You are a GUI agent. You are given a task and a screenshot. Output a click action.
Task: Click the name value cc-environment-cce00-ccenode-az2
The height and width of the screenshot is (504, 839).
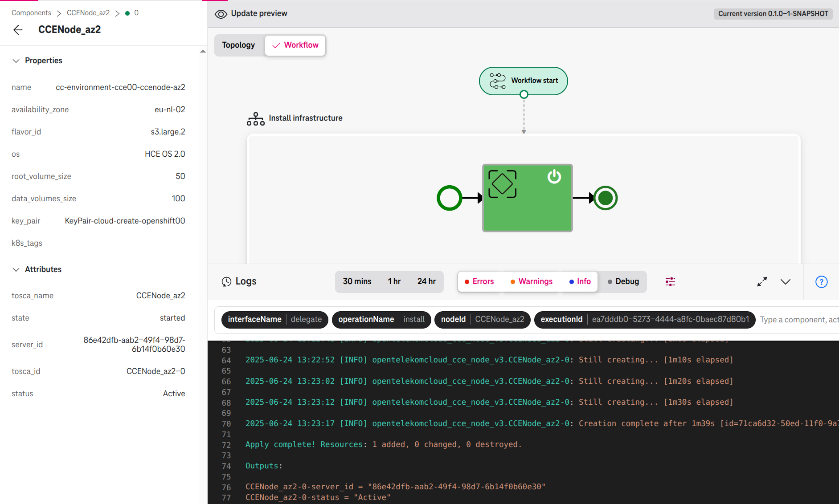(120, 87)
